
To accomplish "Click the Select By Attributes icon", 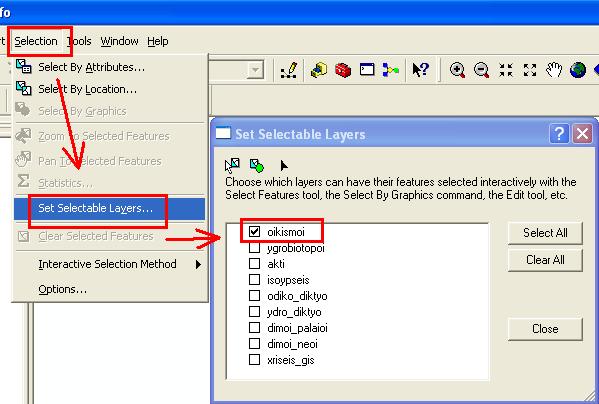I will coord(23,66).
